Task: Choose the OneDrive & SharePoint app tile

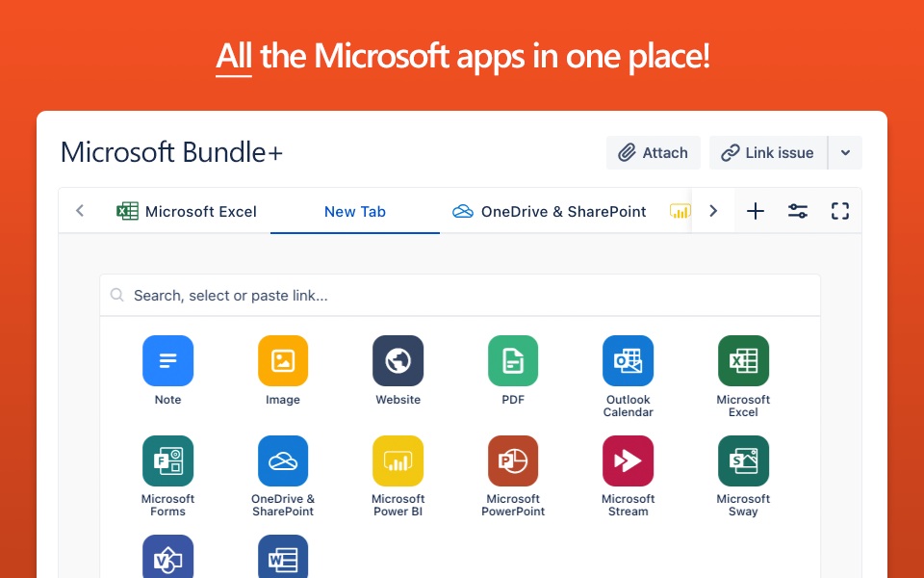Action: [x=283, y=461]
